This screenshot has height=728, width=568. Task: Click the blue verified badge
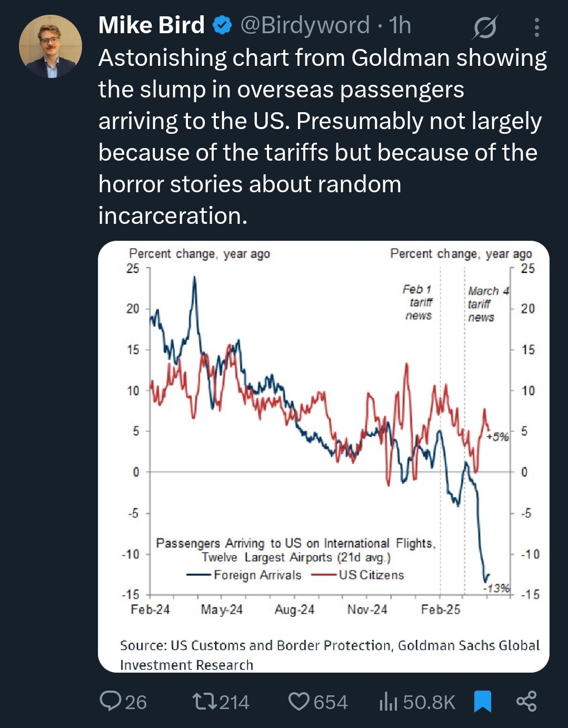223,25
